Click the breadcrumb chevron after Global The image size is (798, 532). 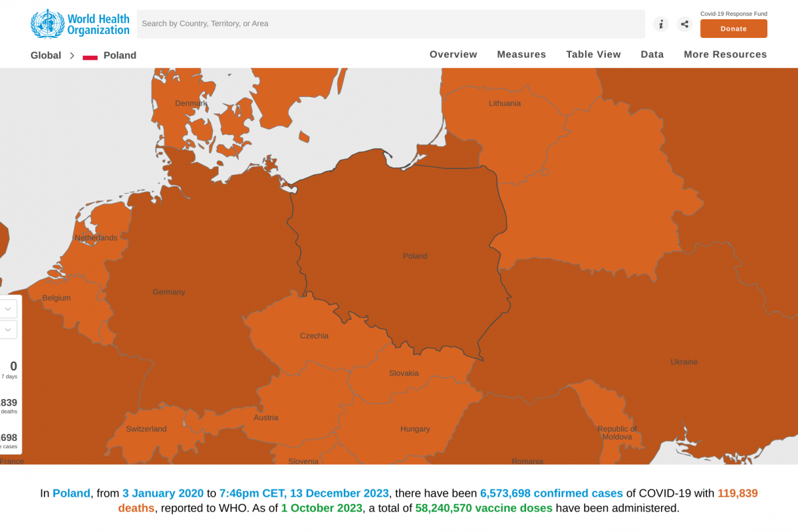click(72, 56)
